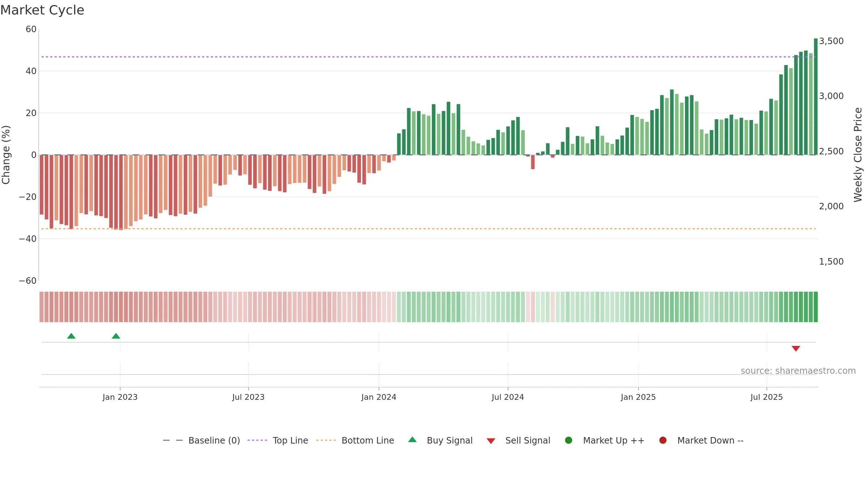Toggle the Market Down -- legend entry

coord(701,440)
